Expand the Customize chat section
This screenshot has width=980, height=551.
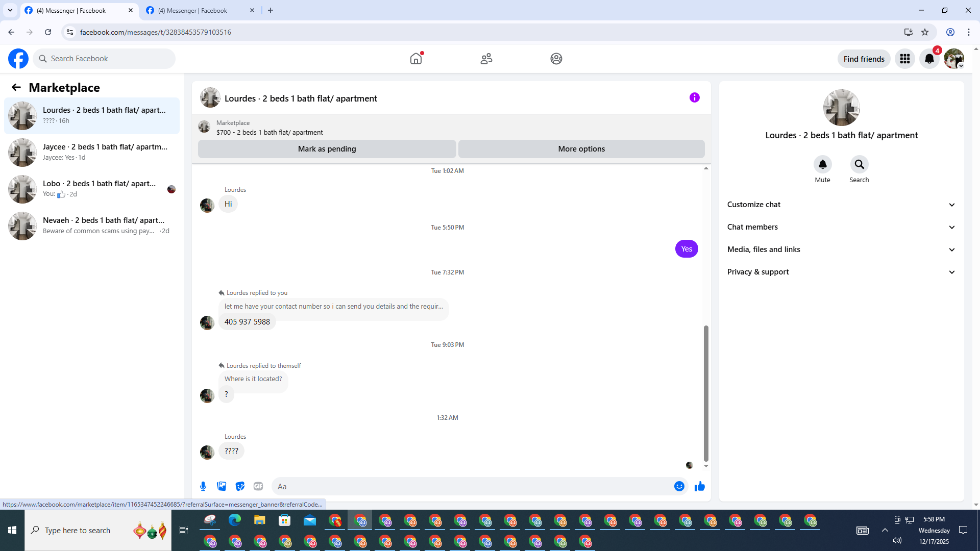(x=841, y=205)
